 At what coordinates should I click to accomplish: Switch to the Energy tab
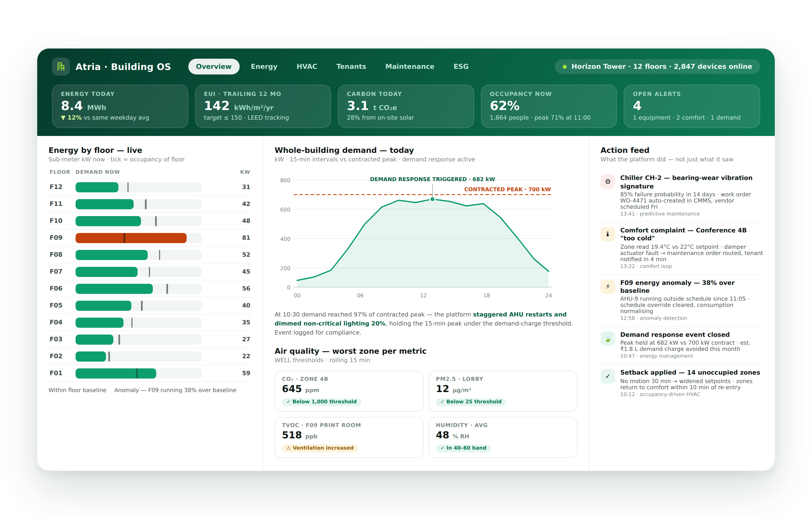click(x=264, y=67)
